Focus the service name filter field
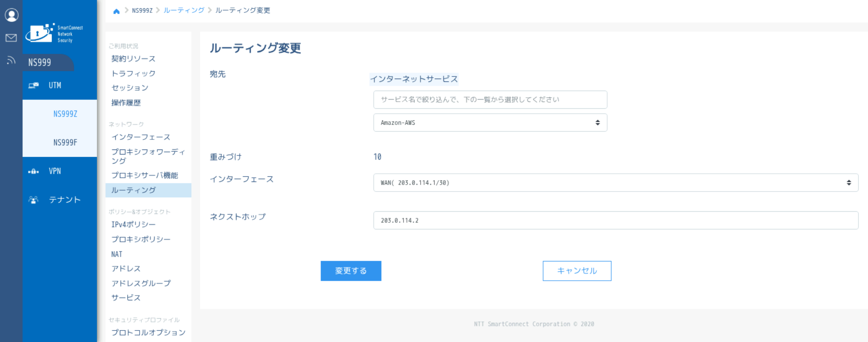Image resolution: width=868 pixels, height=342 pixels. (490, 100)
